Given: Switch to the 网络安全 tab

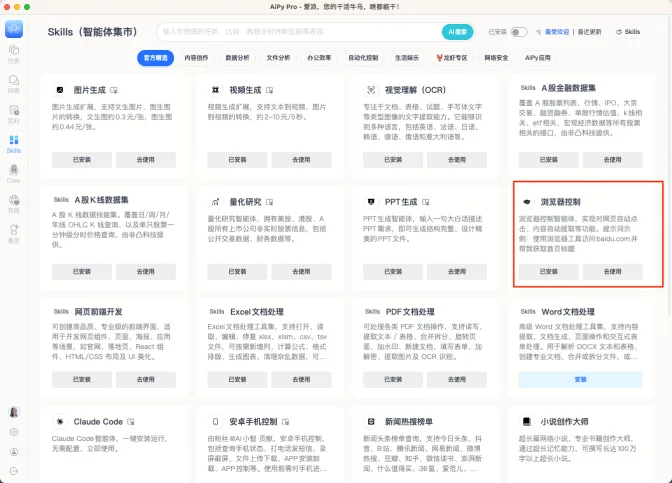Looking at the screenshot, I should tap(496, 58).
